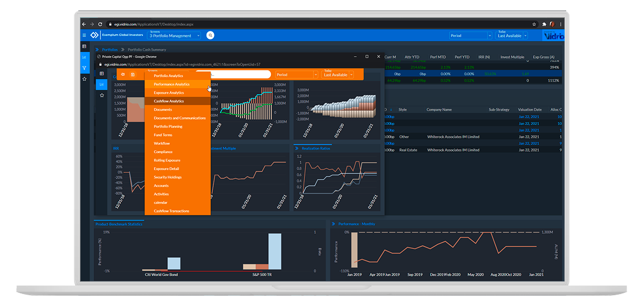644x302 pixels.
Task: Bookmark page using the address bar star
Action: tap(535, 24)
